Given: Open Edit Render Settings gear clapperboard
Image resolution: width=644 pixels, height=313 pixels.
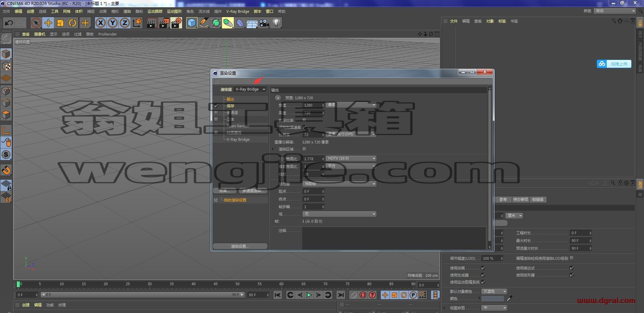Looking at the screenshot, I should (176, 23).
